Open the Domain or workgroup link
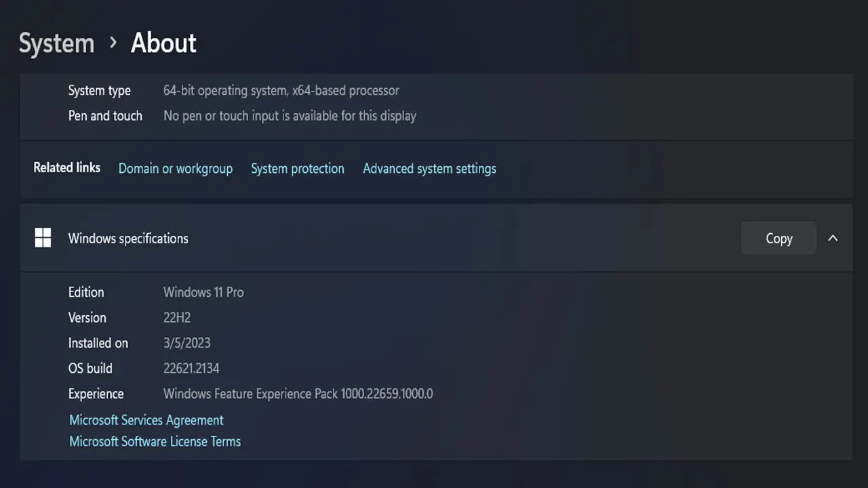868x488 pixels. (x=175, y=169)
